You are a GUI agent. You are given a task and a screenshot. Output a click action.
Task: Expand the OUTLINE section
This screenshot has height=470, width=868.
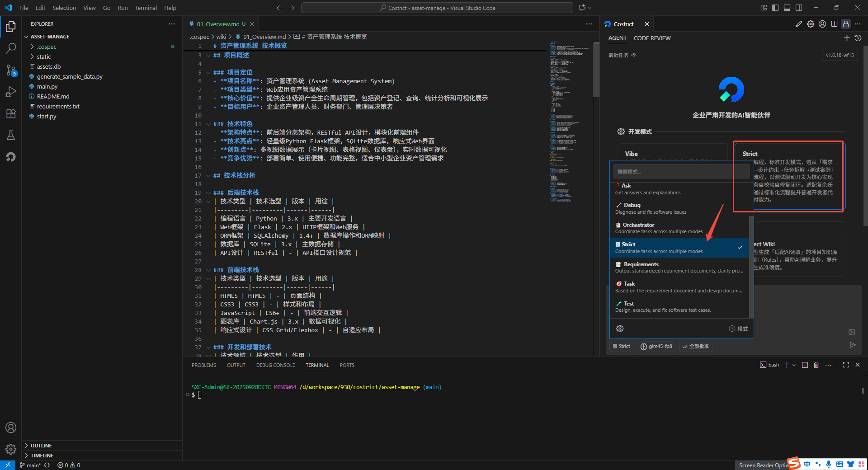tap(41, 446)
